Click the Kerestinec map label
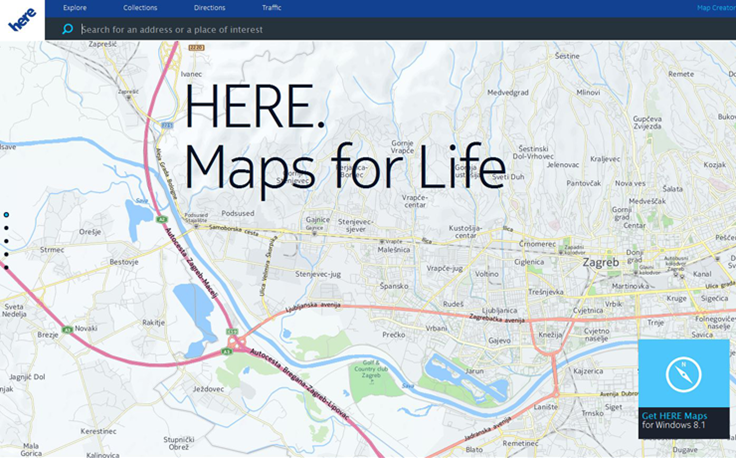 (98, 431)
